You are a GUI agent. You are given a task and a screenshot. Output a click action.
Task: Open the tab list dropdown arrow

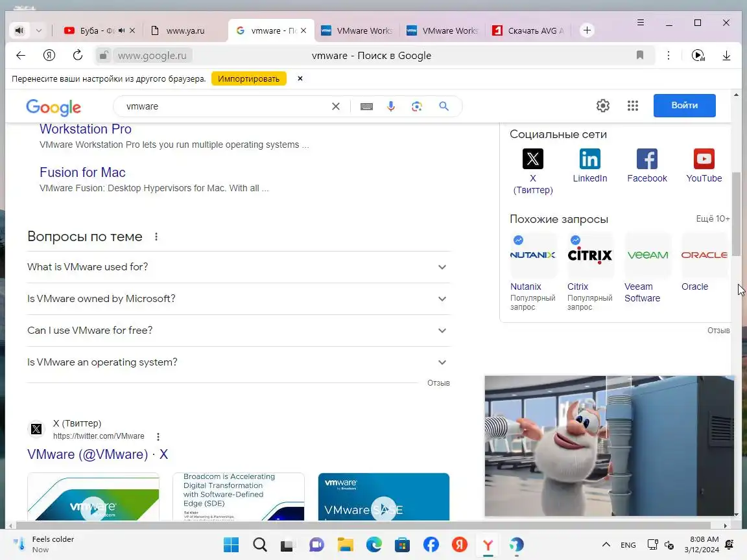[x=39, y=30]
